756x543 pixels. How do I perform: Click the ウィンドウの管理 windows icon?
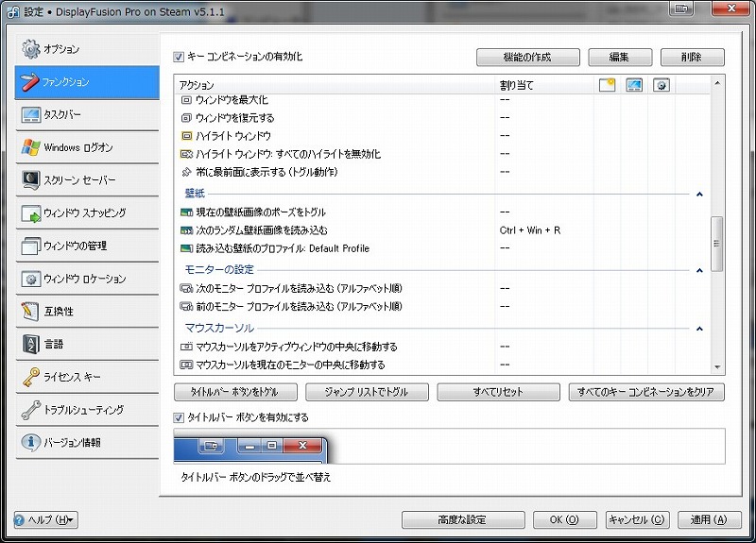click(31, 246)
